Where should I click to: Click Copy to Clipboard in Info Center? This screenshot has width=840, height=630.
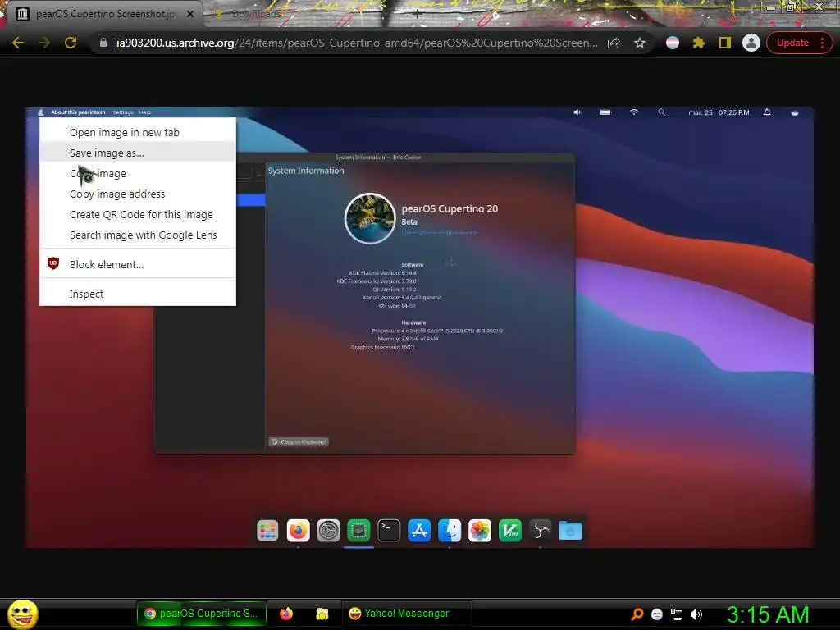tap(299, 442)
